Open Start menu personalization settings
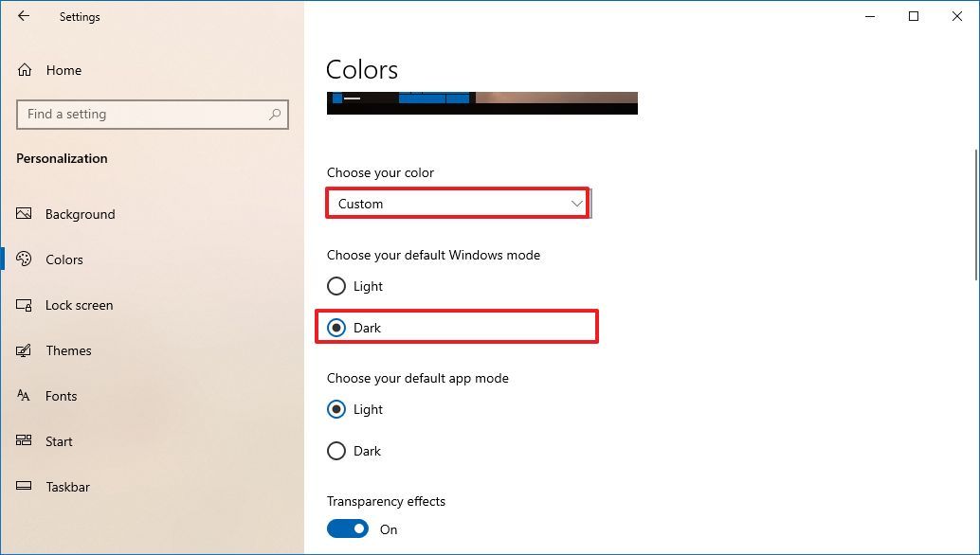Image resolution: width=980 pixels, height=555 pixels. (x=59, y=441)
